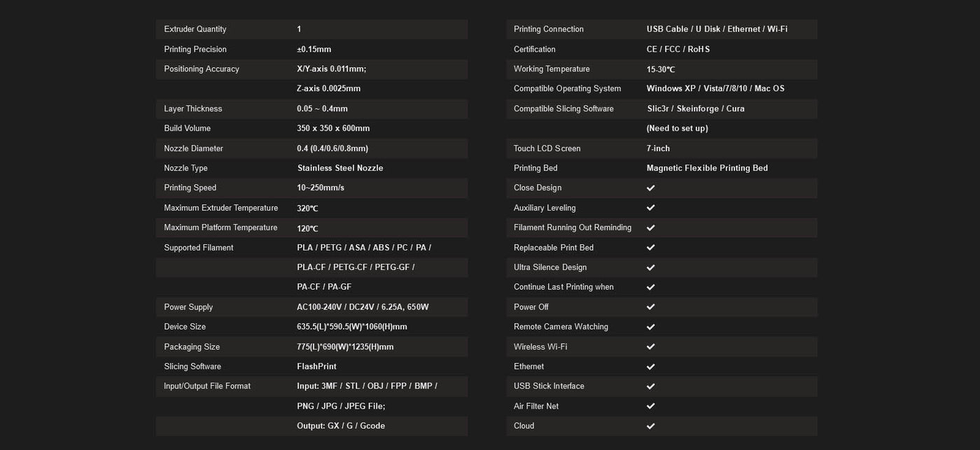The image size is (980, 450).
Task: Click the Power Off row checkmark
Action: (650, 307)
